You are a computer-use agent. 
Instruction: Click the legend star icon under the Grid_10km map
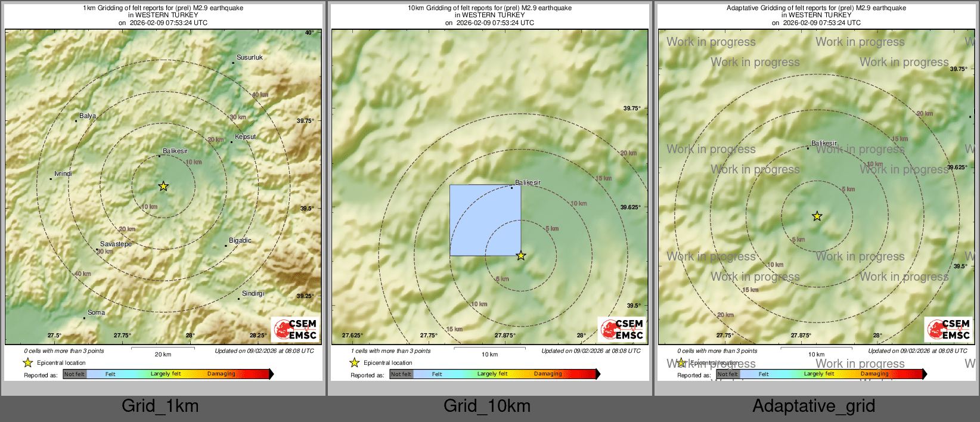(x=355, y=362)
